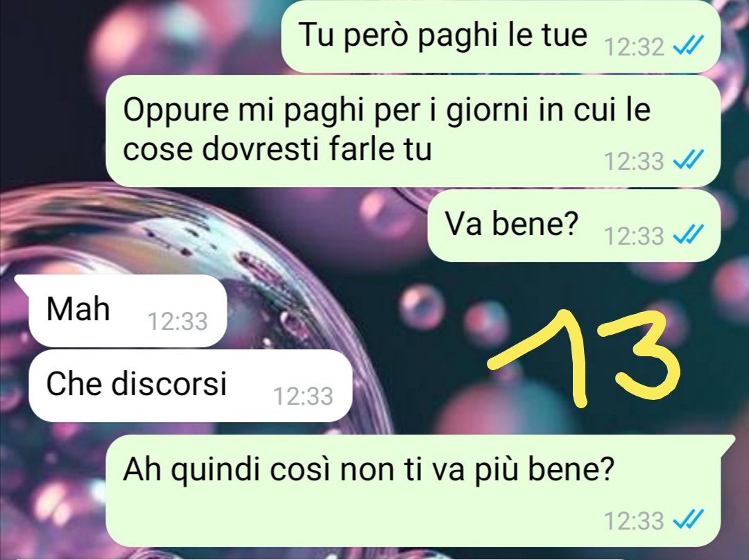Select the 'Che discorsi' received message

191,385
